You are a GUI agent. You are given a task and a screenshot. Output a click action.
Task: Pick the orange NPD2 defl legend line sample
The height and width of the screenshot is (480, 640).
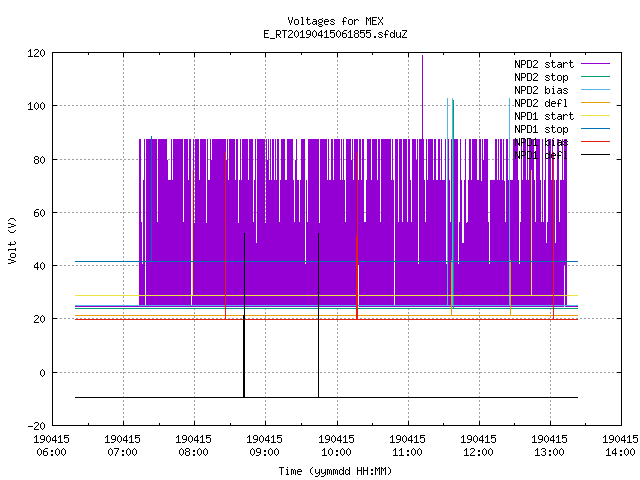[x=595, y=103]
